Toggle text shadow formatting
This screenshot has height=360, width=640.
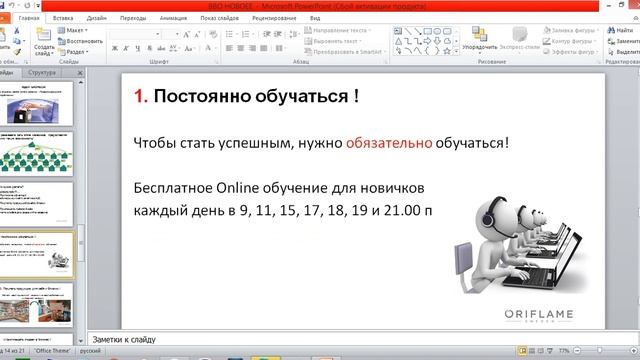click(x=150, y=48)
